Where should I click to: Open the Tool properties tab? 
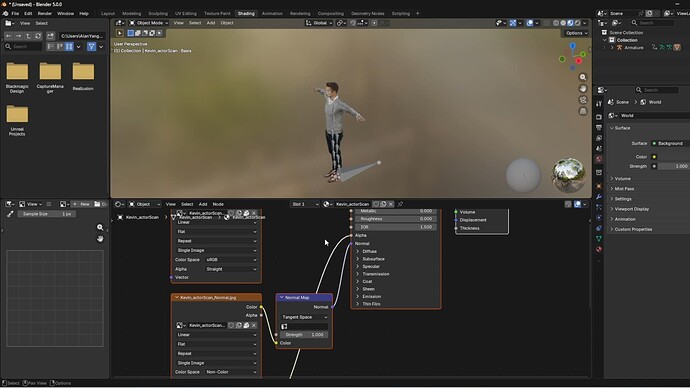click(598, 103)
